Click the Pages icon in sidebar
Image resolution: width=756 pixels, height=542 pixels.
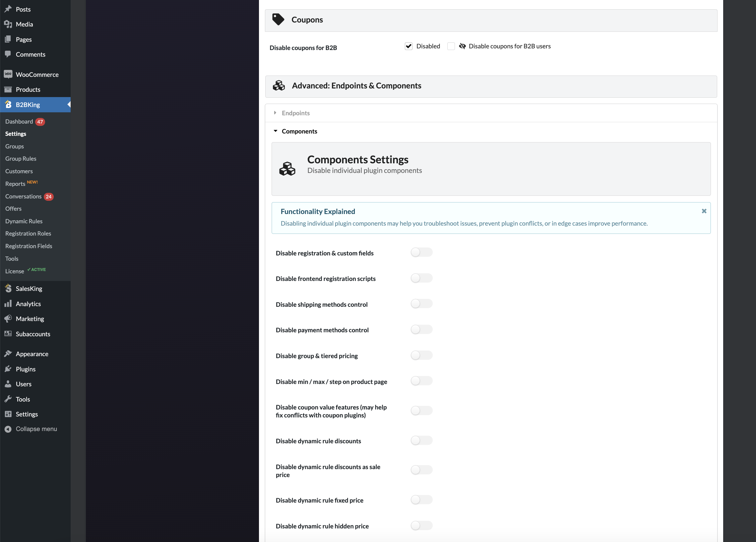8,39
